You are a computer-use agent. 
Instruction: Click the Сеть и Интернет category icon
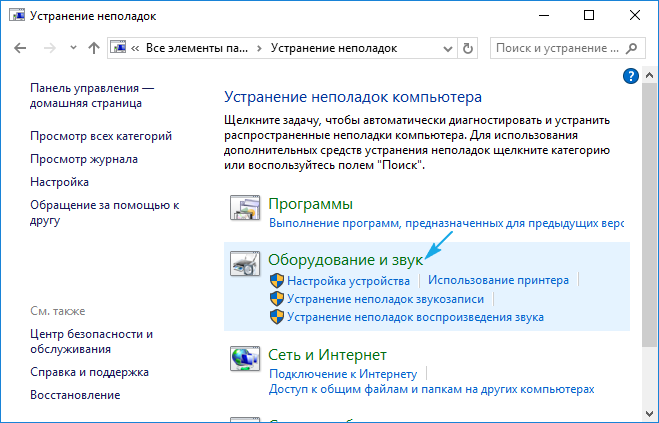(245, 358)
